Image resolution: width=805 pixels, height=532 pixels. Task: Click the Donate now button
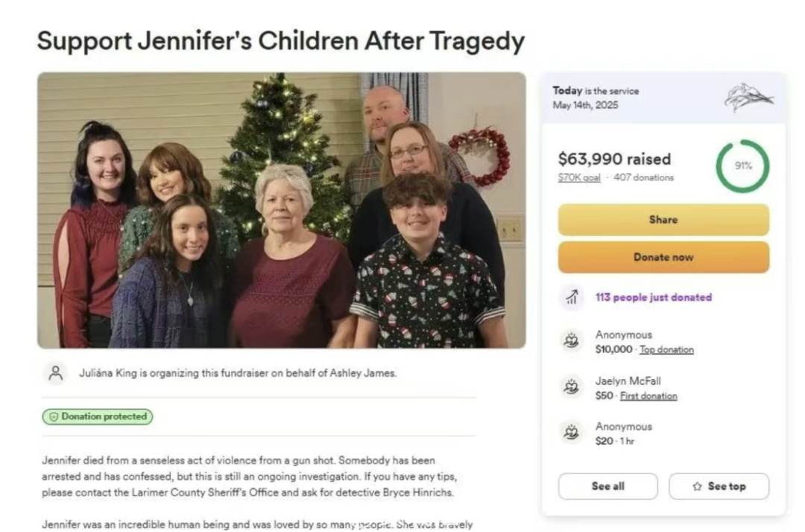663,257
